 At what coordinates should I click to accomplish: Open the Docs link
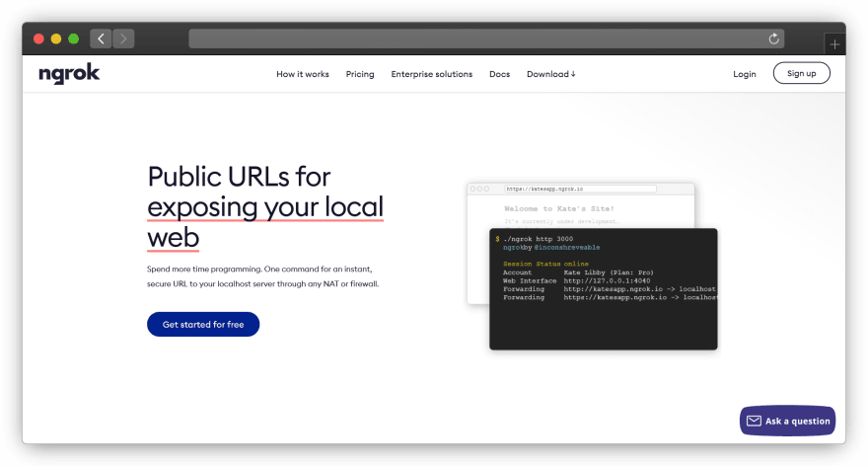499,74
